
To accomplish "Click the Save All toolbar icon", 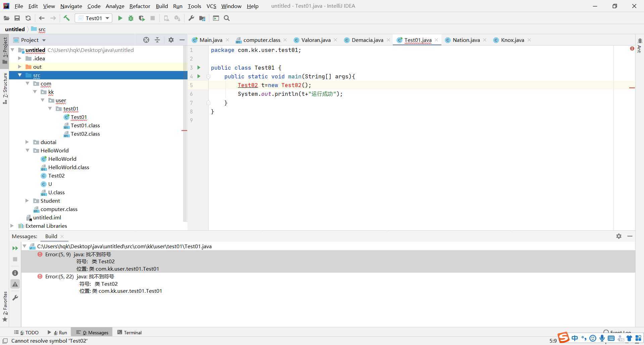I will (17, 18).
